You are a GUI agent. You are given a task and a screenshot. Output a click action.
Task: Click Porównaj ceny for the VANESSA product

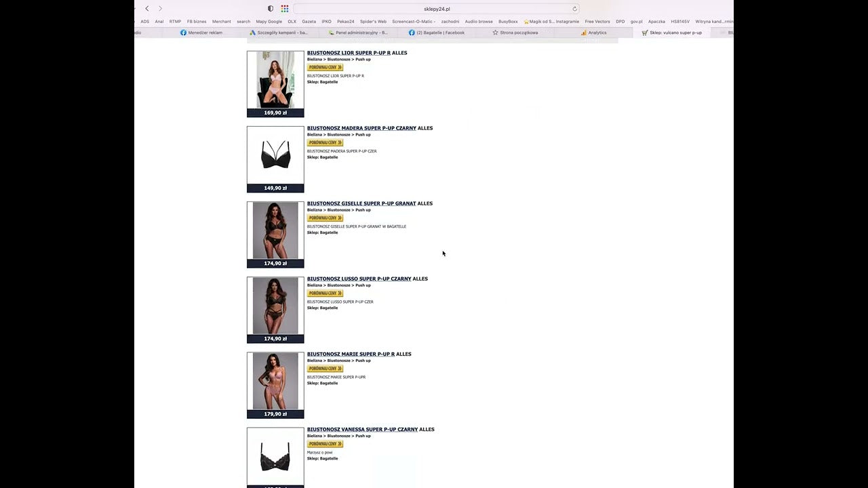click(x=325, y=443)
